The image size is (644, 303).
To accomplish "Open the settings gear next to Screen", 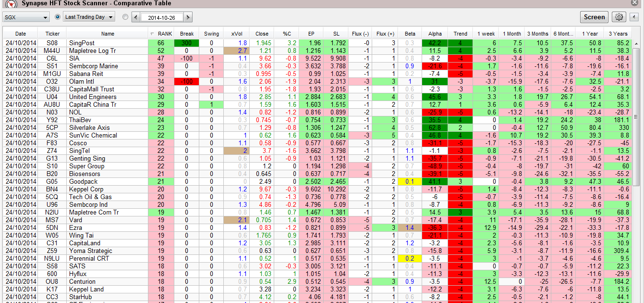I will tap(619, 17).
